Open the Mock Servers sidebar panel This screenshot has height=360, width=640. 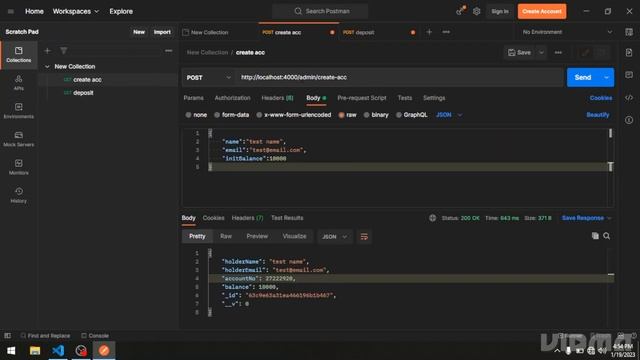point(18,139)
